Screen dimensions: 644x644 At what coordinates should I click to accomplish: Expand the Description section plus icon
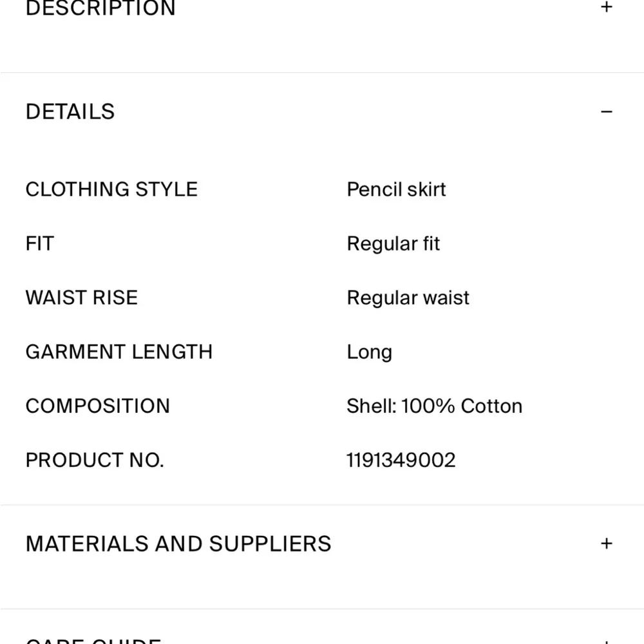[x=606, y=7]
